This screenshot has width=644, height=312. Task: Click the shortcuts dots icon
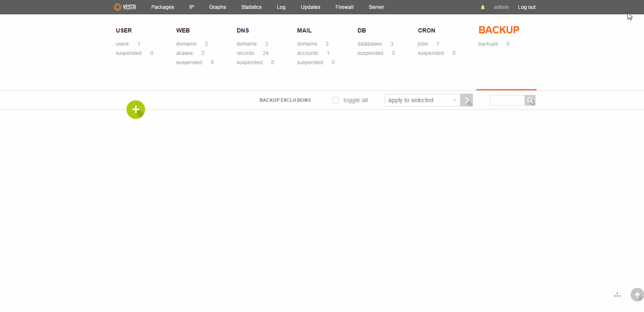617,295
